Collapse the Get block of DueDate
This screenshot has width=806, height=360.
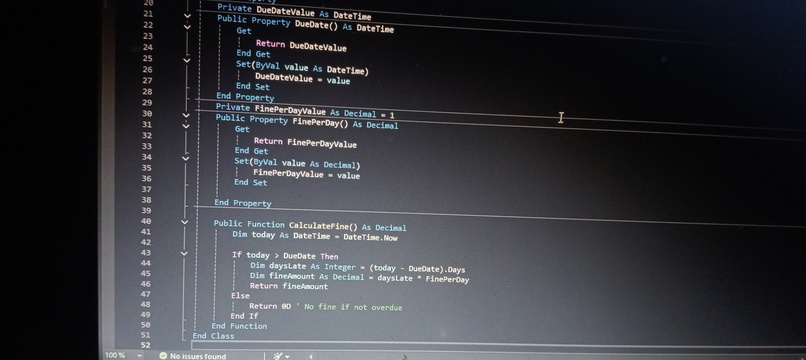(187, 27)
